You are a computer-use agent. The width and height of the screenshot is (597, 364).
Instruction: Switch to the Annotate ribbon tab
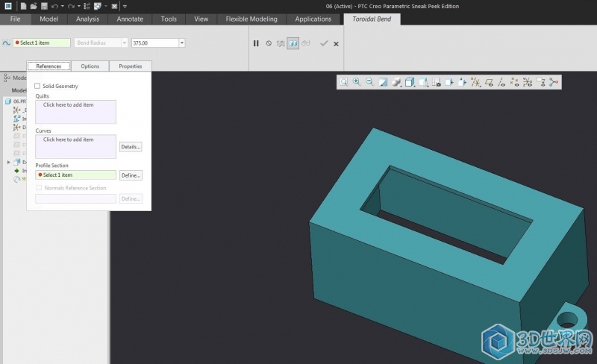click(130, 19)
